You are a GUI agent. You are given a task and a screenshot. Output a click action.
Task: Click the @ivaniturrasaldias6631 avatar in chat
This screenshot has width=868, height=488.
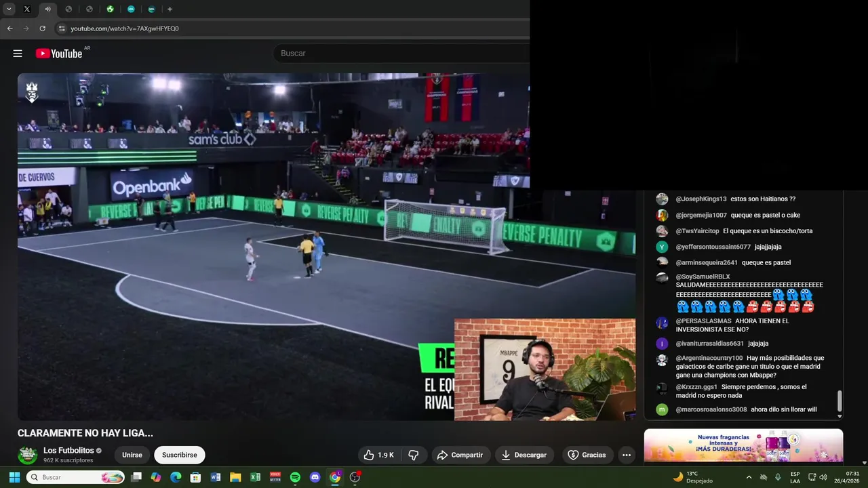coord(662,344)
